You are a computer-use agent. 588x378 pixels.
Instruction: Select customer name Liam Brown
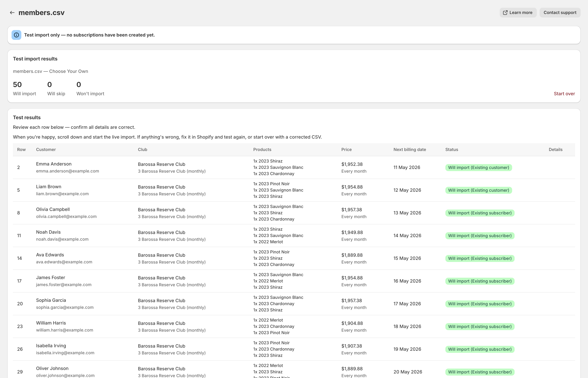click(49, 186)
